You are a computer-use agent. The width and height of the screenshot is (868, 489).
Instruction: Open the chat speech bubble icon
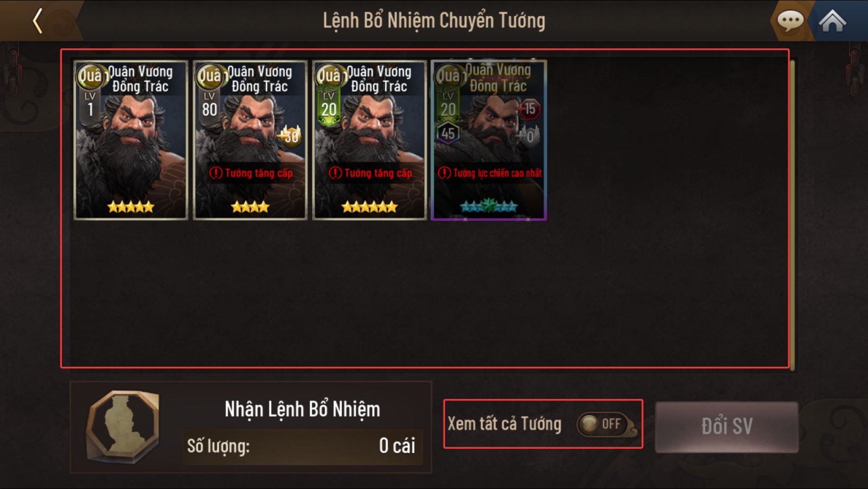tap(790, 21)
